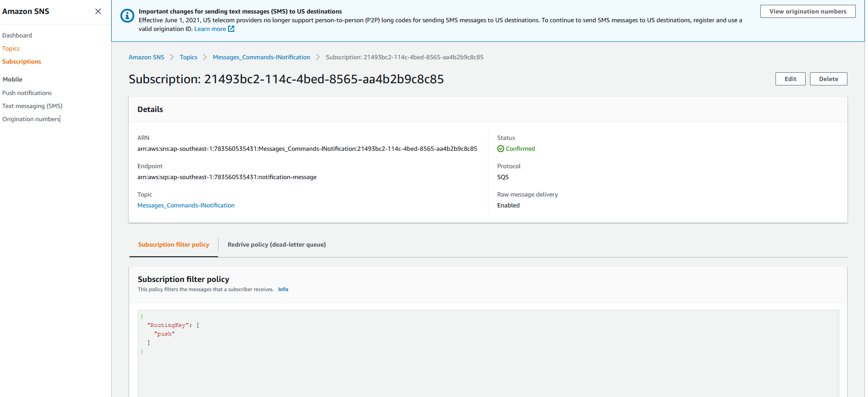Click View origination numbers button
Viewport: 868px width, 397px height.
pyautogui.click(x=808, y=11)
